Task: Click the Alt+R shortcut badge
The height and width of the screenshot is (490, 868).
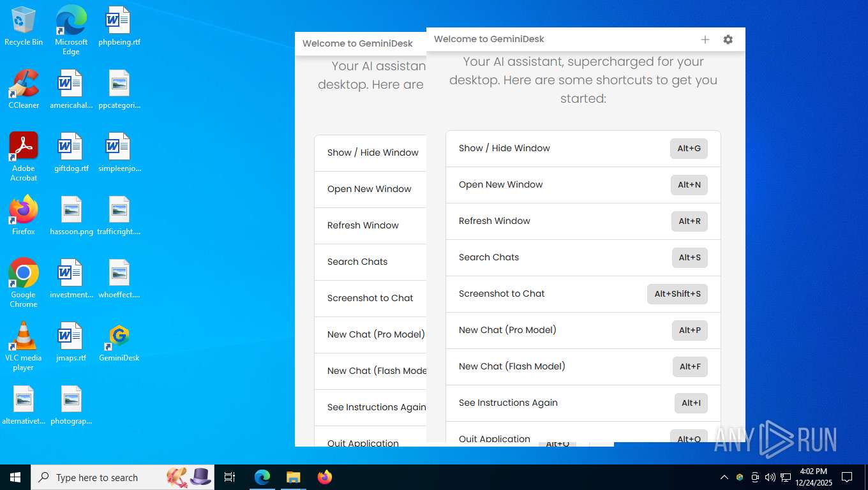Action: [x=689, y=221]
